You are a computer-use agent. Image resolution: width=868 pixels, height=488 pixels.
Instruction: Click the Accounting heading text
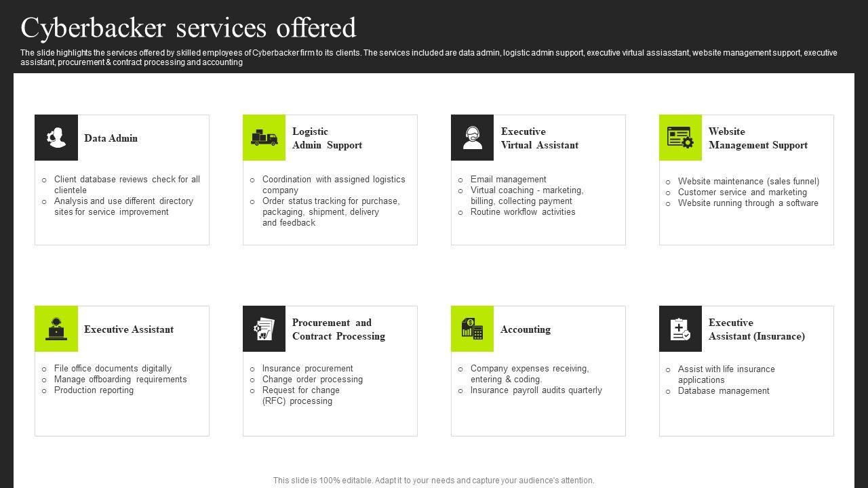(526, 329)
